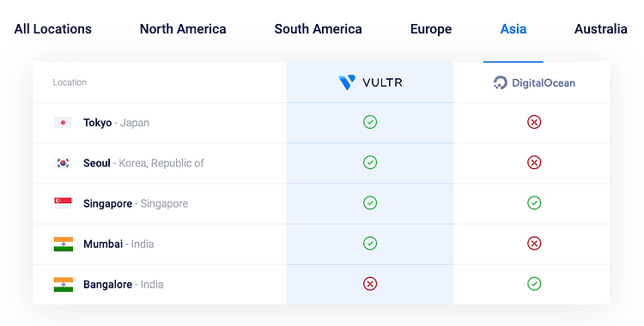
Task: Switch to the All Locations tab
Action: 53,29
